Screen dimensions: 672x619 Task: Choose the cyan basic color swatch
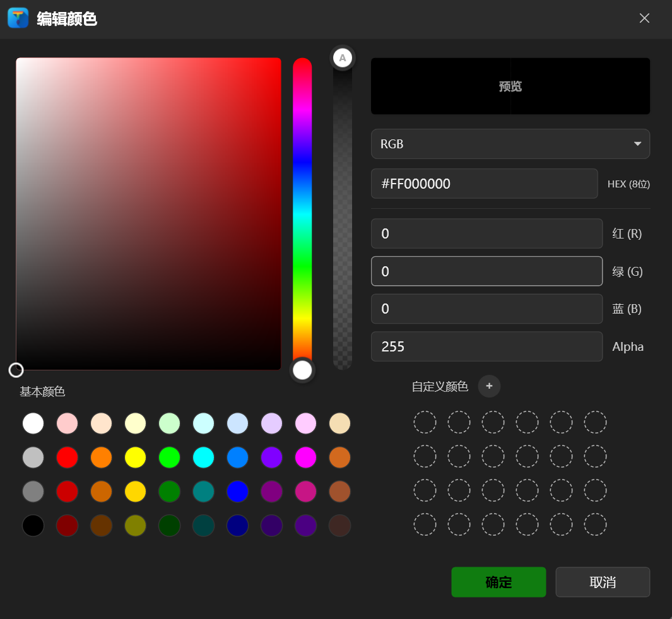pos(203,457)
